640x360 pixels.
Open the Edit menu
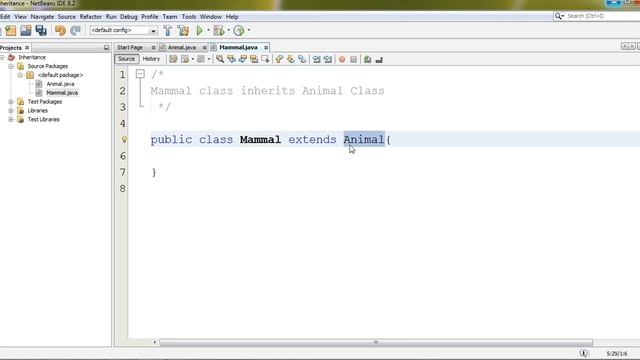point(5,17)
